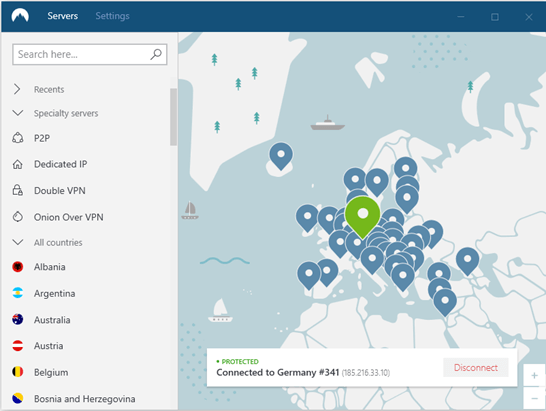The height and width of the screenshot is (411, 546).
Task: Click the search magnifier icon
Action: [x=156, y=54]
